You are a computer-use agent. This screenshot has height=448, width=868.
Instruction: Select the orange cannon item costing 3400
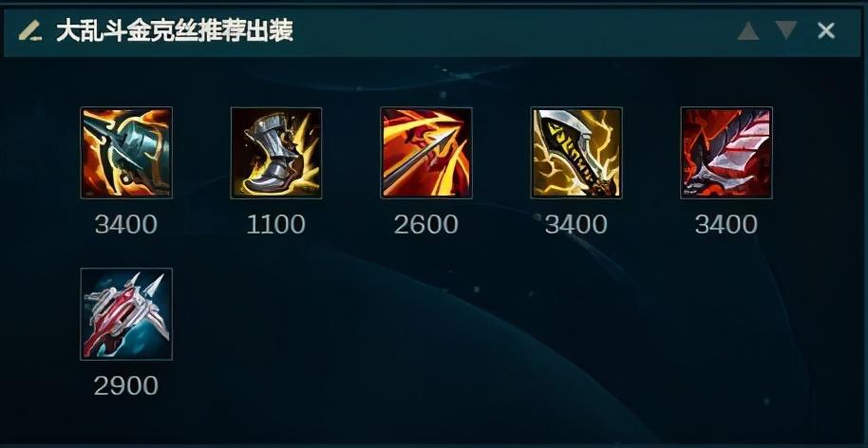126,153
